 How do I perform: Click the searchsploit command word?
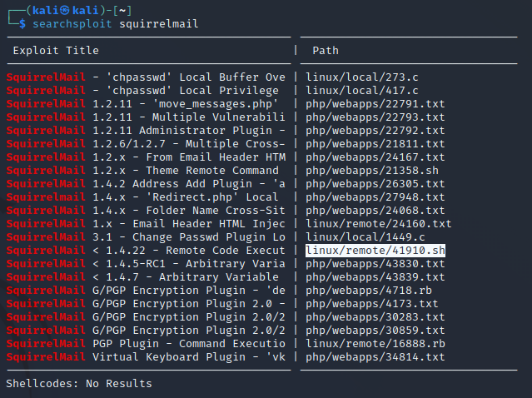point(72,24)
